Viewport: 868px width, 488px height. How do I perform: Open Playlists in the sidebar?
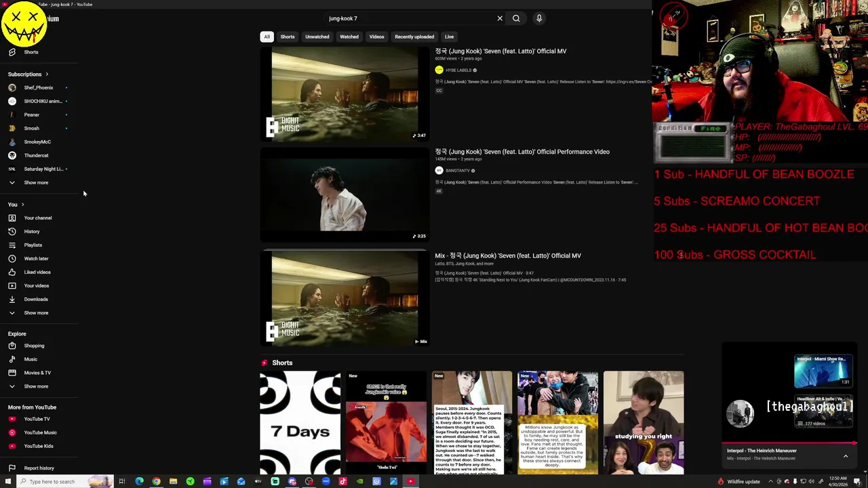coord(33,245)
